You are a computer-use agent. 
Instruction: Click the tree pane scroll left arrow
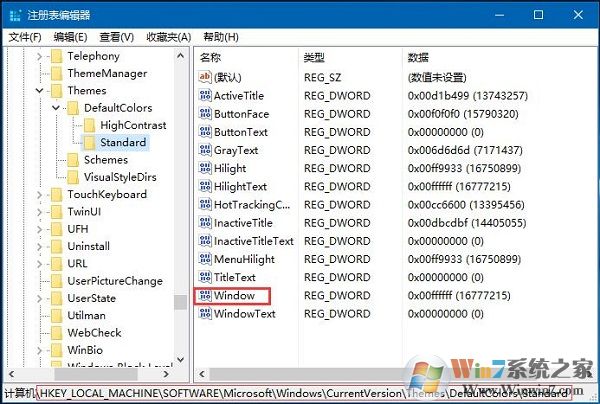click(x=11, y=374)
